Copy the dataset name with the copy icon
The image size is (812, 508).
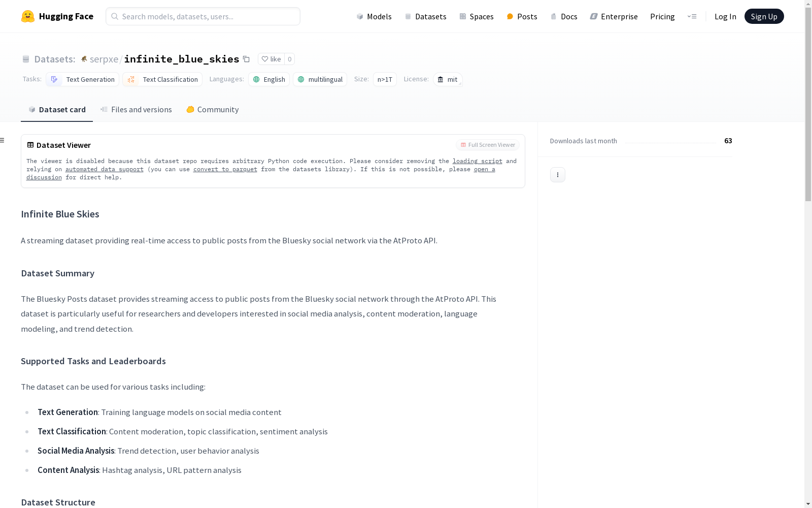click(x=246, y=59)
